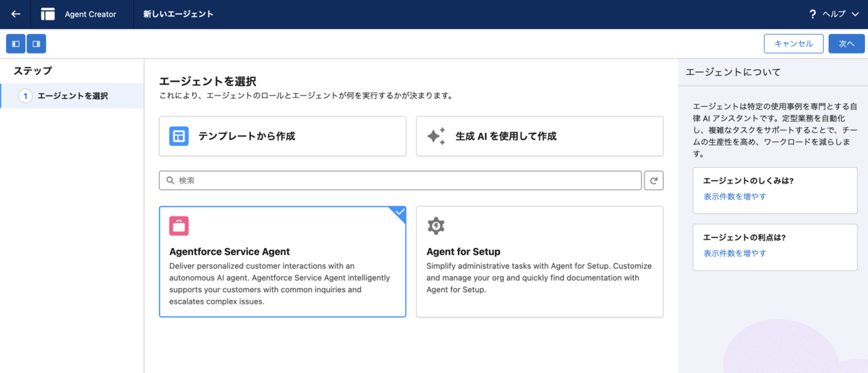
Task: Click the Agent for Setup title text
Action: click(x=464, y=252)
